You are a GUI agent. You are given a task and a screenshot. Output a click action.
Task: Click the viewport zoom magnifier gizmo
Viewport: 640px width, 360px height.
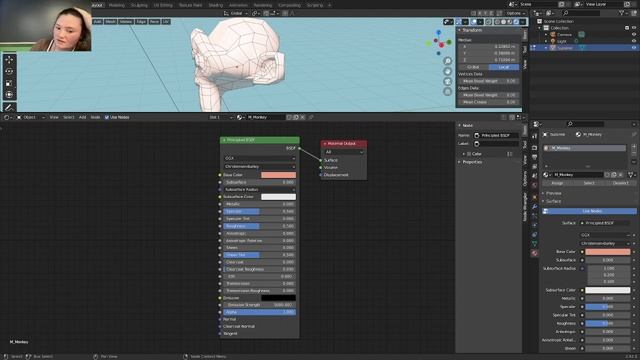(448, 61)
